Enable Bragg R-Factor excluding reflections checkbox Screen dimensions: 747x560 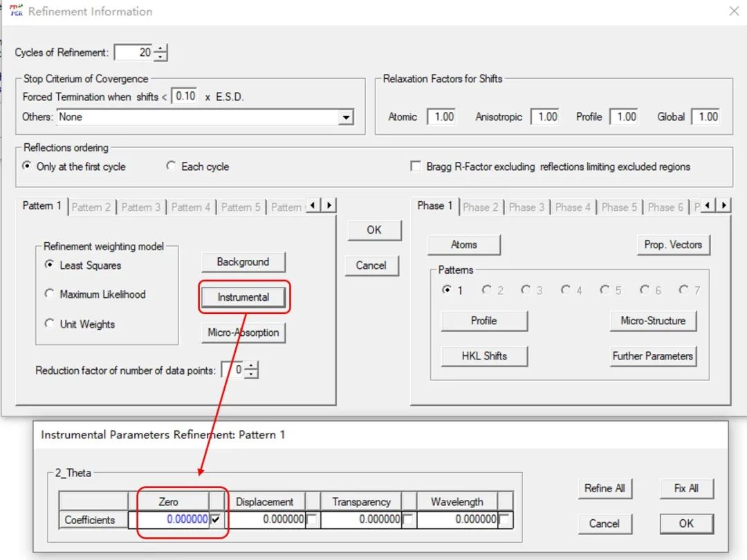point(416,166)
